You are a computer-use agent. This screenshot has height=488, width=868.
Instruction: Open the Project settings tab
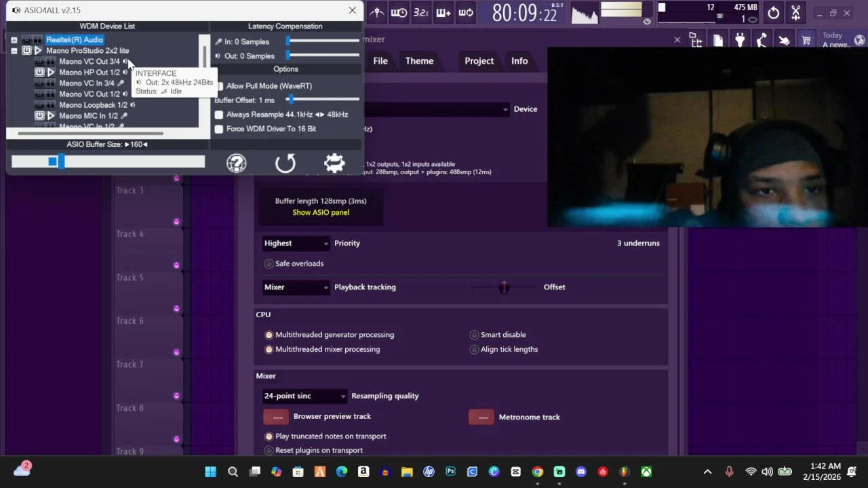click(x=479, y=61)
